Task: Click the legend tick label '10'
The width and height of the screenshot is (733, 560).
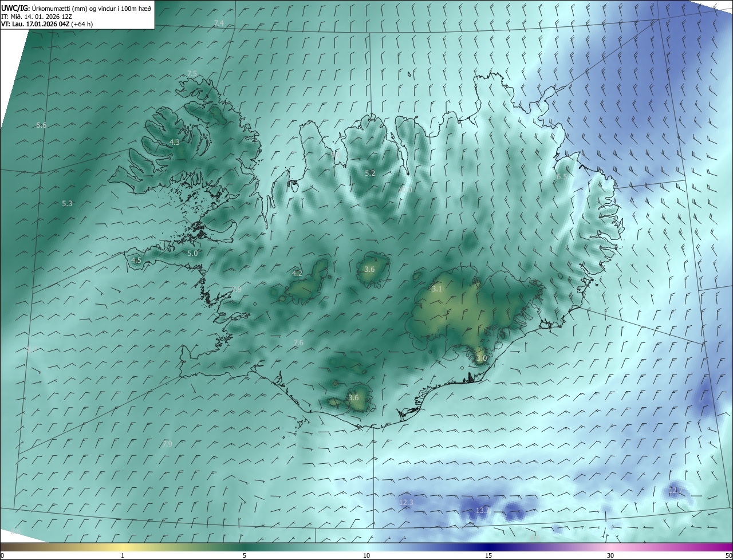Action: (x=366, y=555)
